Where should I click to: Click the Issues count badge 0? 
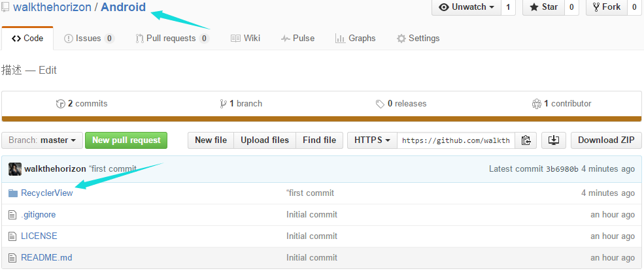pyautogui.click(x=109, y=39)
